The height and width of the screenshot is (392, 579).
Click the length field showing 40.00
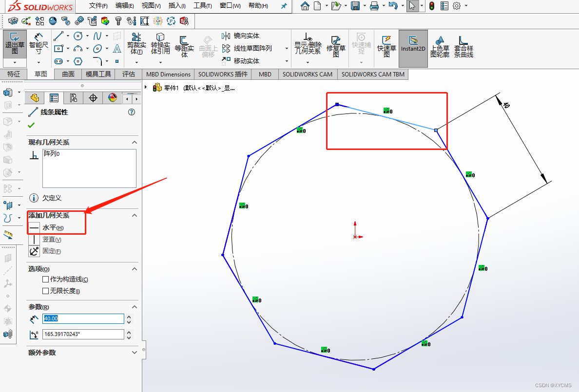(x=83, y=318)
